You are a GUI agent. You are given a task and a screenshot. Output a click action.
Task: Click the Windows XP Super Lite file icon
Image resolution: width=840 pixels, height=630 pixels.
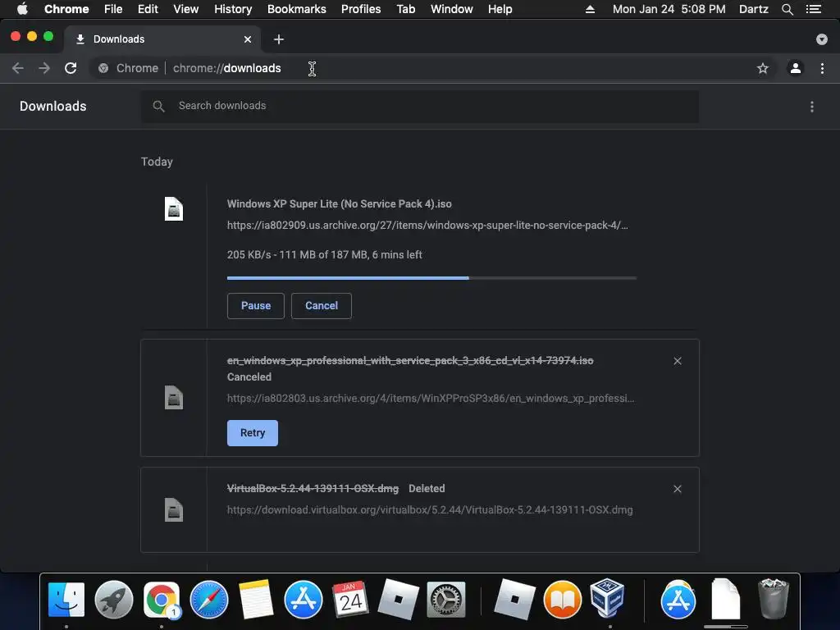click(x=174, y=209)
